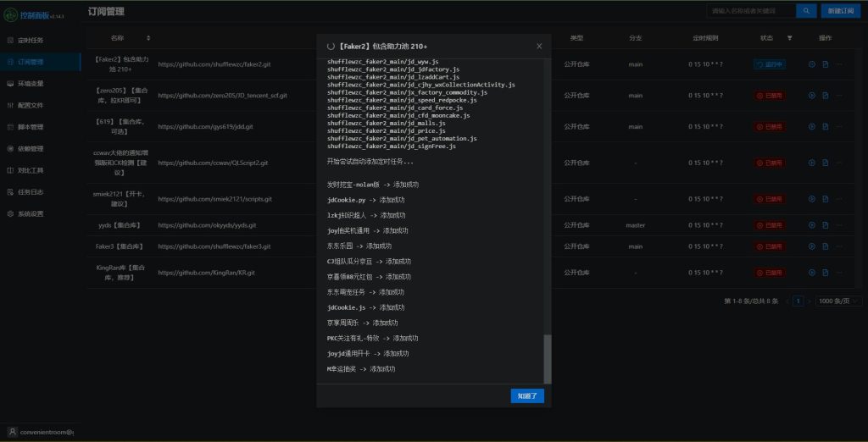Click log line M幸运抽奖 添加成功

tap(361, 368)
